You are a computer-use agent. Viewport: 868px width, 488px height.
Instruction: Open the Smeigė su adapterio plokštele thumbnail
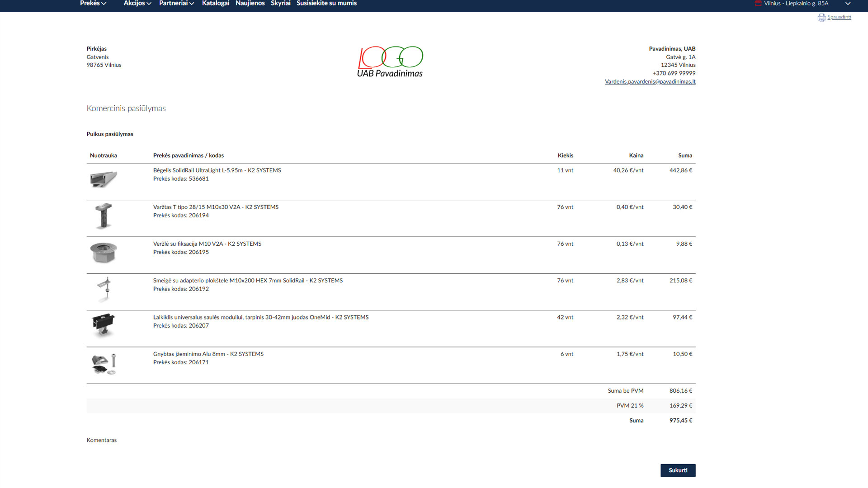[x=104, y=289]
